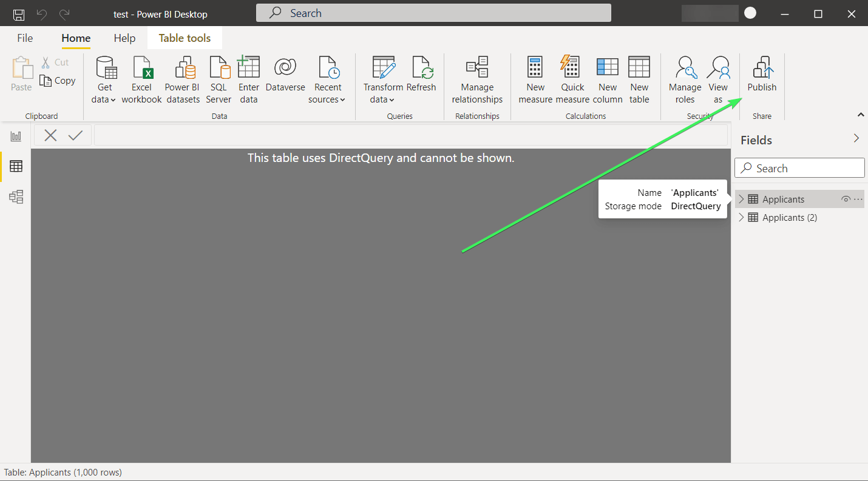The width and height of the screenshot is (868, 481).
Task: Open Enter data table creator
Action: click(x=249, y=81)
